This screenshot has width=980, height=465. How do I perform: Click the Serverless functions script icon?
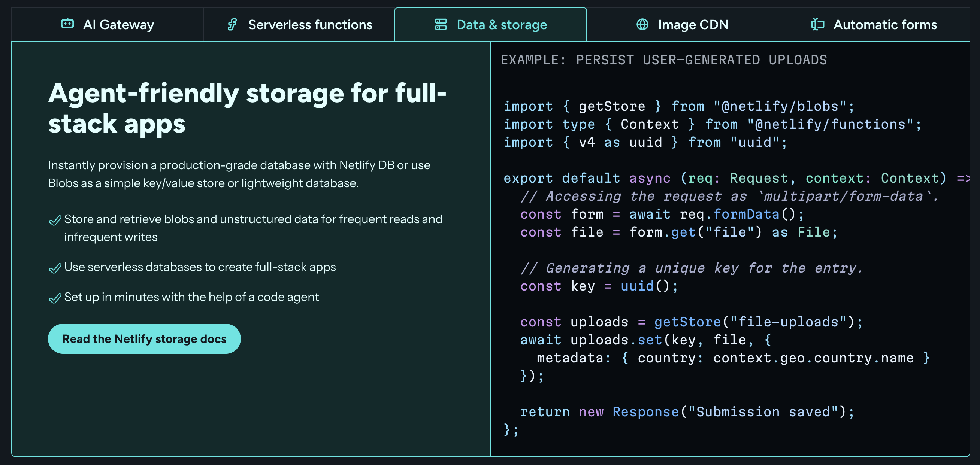(232, 25)
